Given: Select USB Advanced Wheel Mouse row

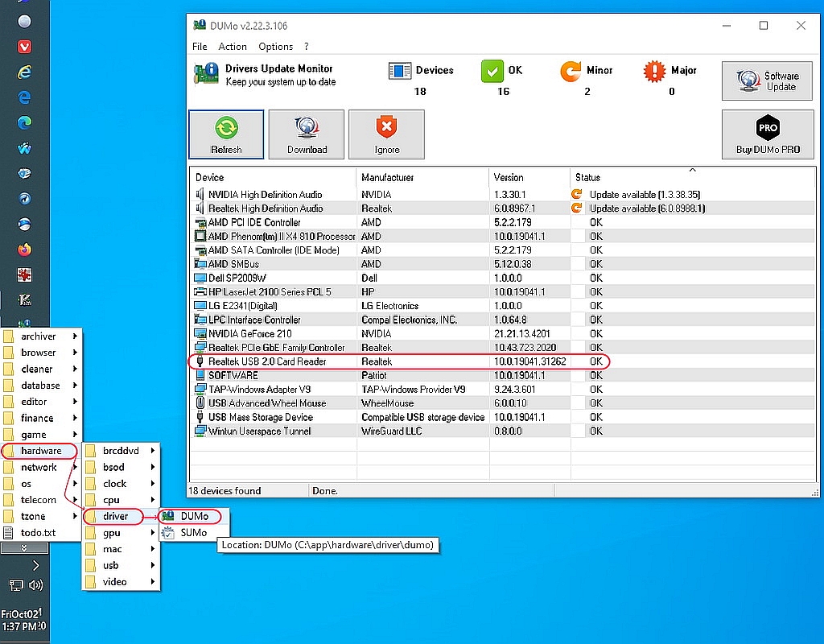Looking at the screenshot, I should (x=502, y=403).
